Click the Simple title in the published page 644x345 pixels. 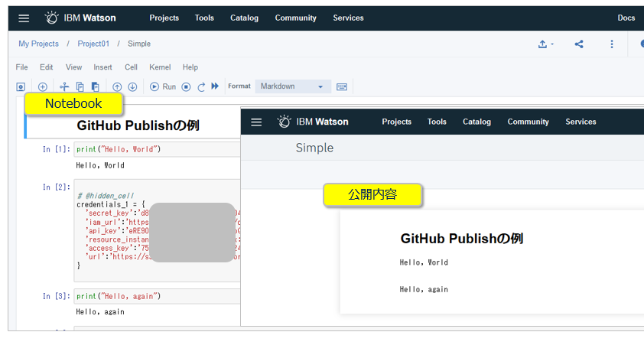coord(314,148)
